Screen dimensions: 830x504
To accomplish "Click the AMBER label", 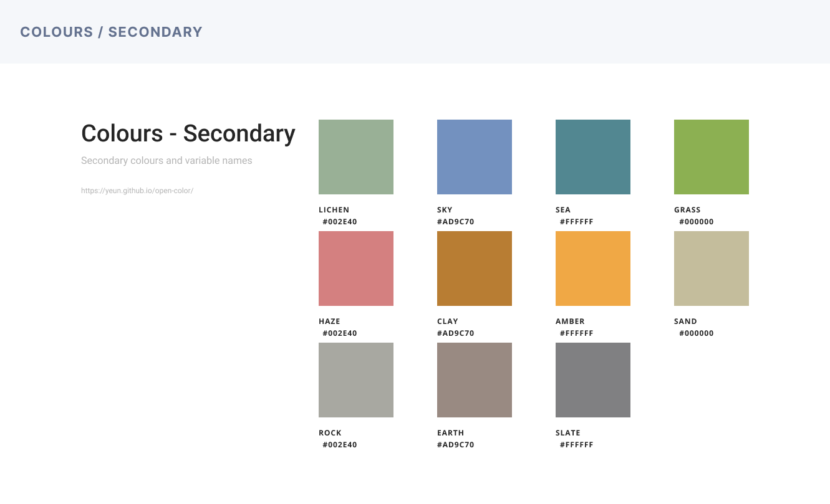I will pos(570,321).
